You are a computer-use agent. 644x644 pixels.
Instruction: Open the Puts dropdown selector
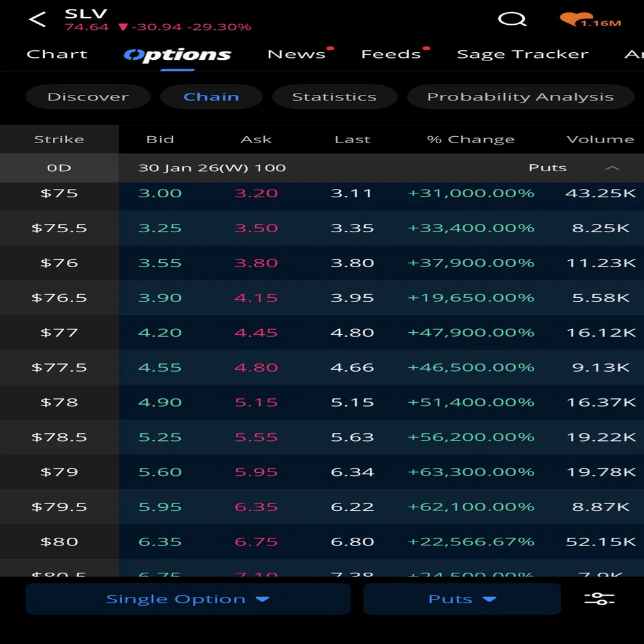[462, 599]
